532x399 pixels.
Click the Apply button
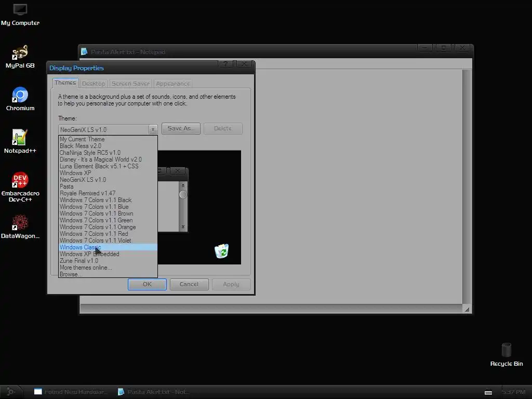[x=231, y=284]
